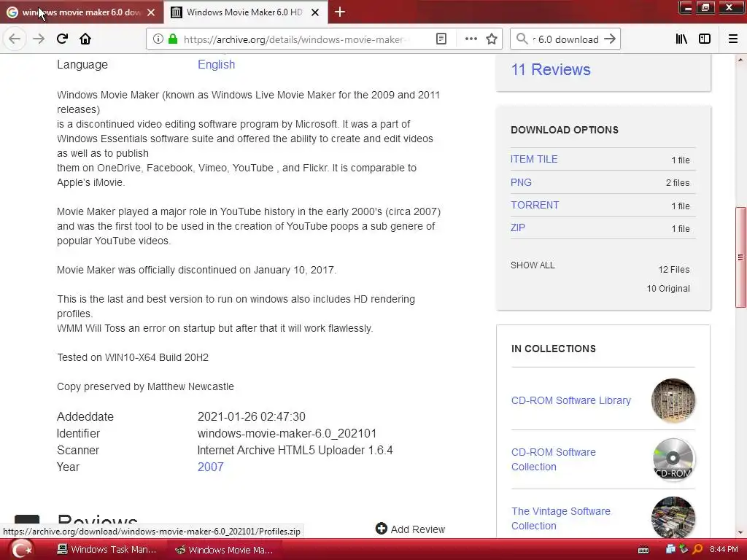Click the vertical scrollbar thumb
The width and height of the screenshot is (747, 560).
click(x=740, y=257)
